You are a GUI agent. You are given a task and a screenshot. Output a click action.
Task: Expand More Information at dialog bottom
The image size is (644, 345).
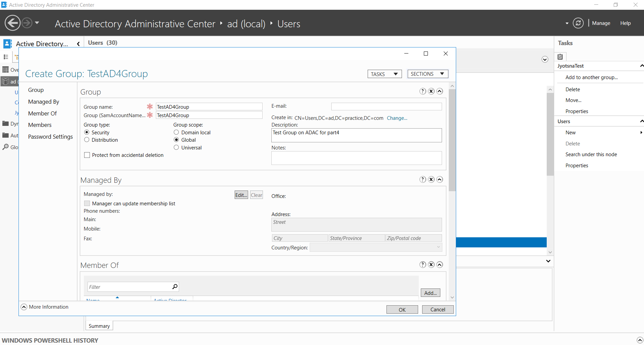24,307
